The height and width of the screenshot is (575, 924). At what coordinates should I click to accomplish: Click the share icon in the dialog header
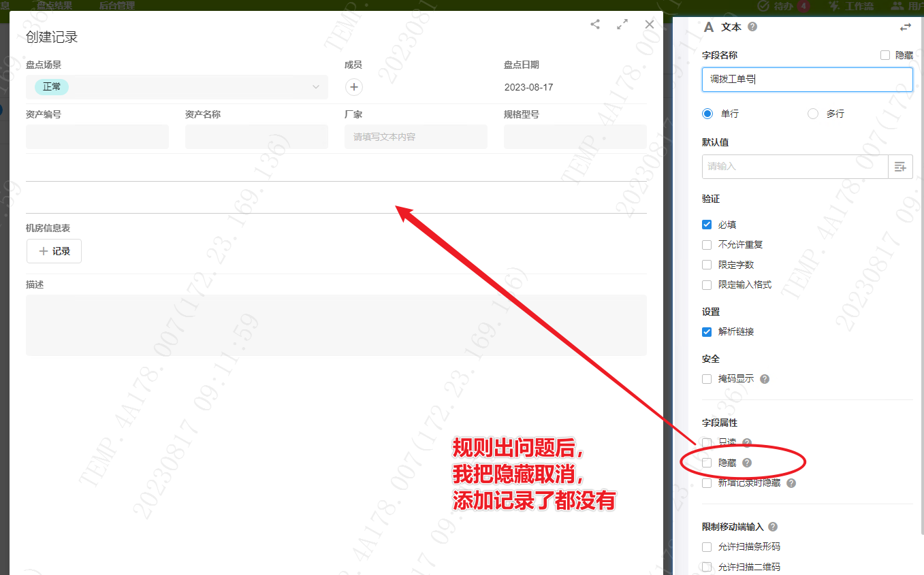595,24
